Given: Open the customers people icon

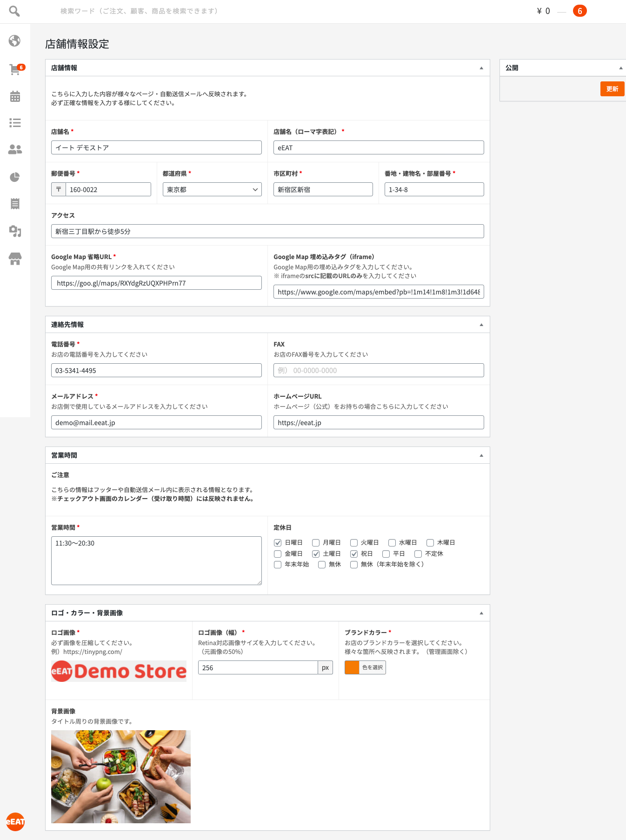Looking at the screenshot, I should pos(15,149).
